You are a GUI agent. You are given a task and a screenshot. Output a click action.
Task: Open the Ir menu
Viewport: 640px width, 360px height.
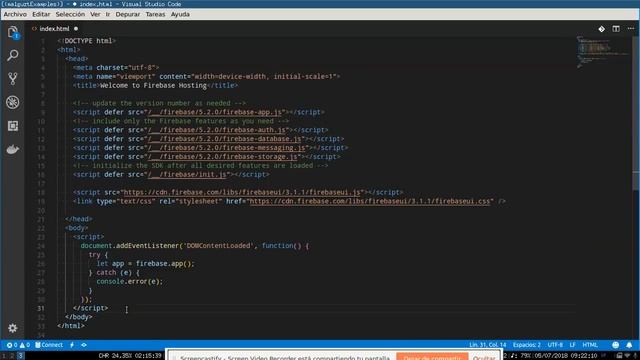(x=108, y=14)
